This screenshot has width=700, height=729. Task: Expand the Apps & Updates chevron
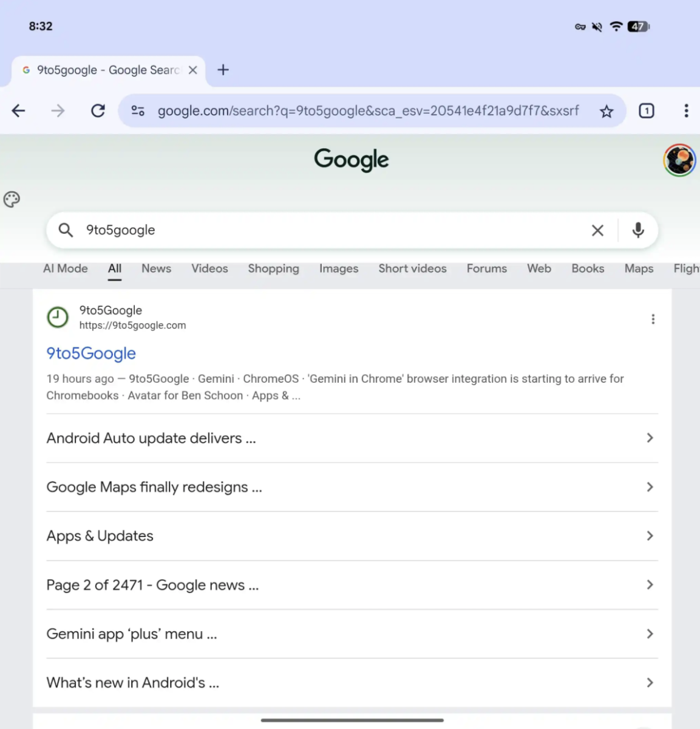650,536
